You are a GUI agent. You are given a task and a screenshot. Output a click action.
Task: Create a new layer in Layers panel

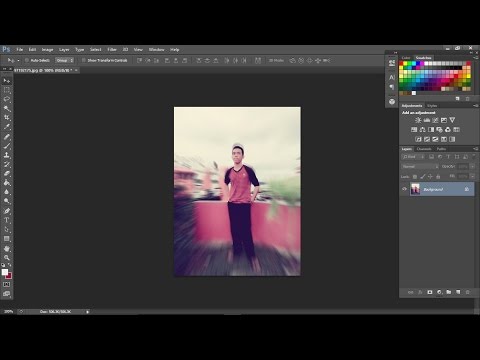point(458,292)
